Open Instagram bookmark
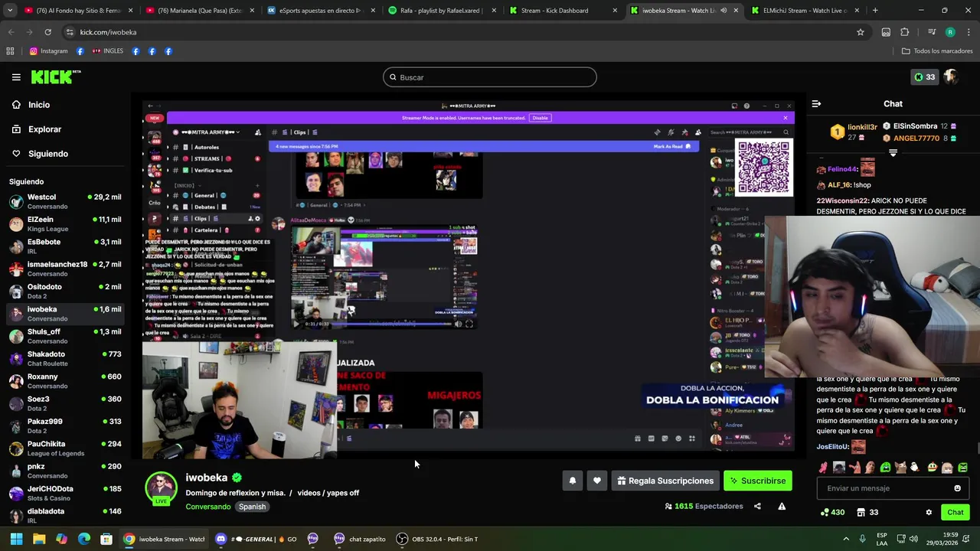Image resolution: width=980 pixels, height=551 pixels. click(x=48, y=51)
